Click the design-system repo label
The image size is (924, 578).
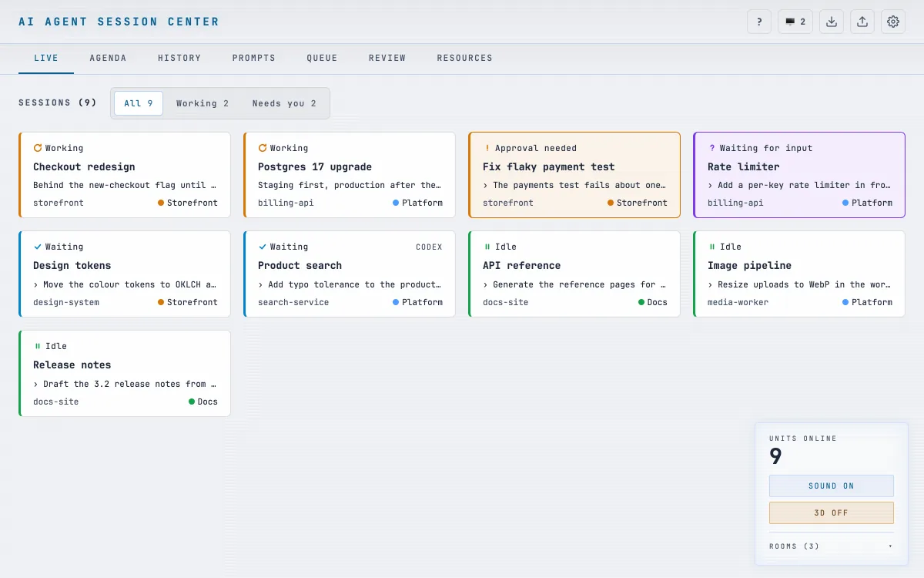coord(66,302)
